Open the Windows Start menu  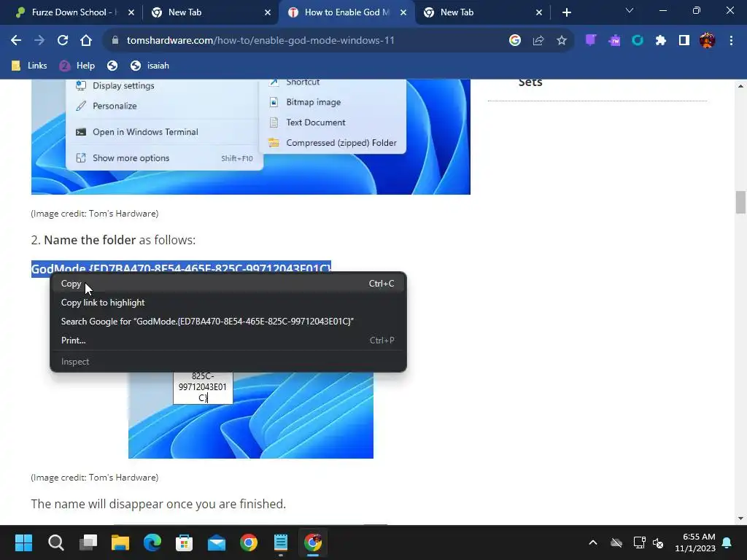[x=23, y=542]
